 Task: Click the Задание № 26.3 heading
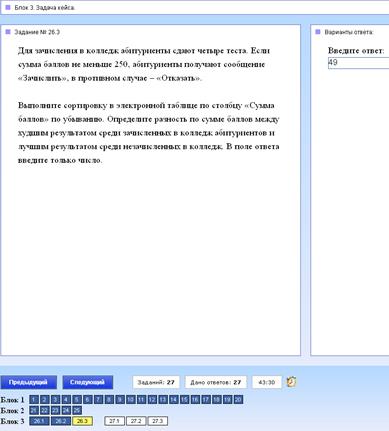click(37, 32)
